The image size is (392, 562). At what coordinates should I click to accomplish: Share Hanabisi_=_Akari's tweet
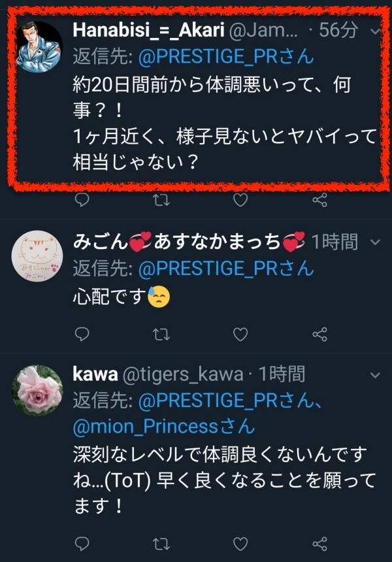click(319, 199)
